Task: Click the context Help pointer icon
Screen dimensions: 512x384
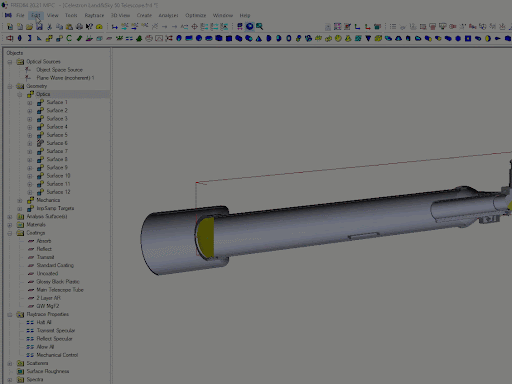Action: point(89,27)
